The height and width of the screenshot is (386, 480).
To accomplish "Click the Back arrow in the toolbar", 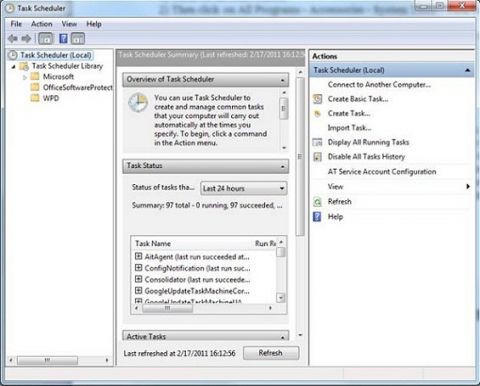I will (x=13, y=39).
